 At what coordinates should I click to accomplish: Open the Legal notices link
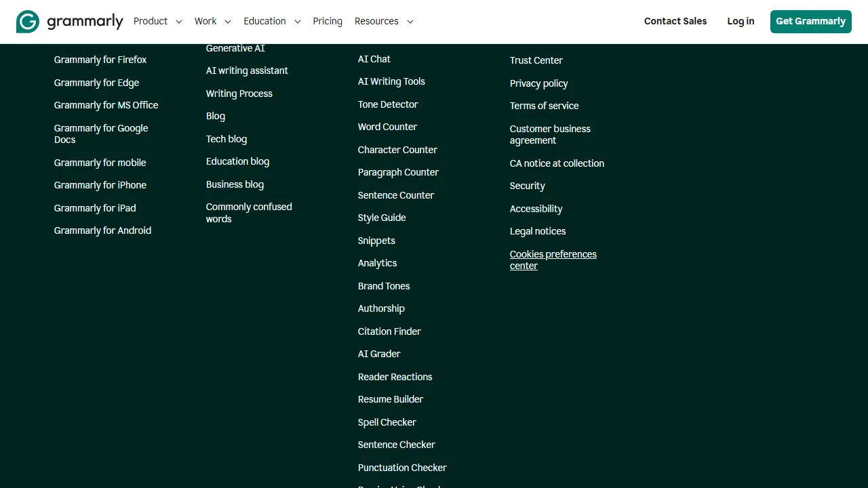(538, 231)
